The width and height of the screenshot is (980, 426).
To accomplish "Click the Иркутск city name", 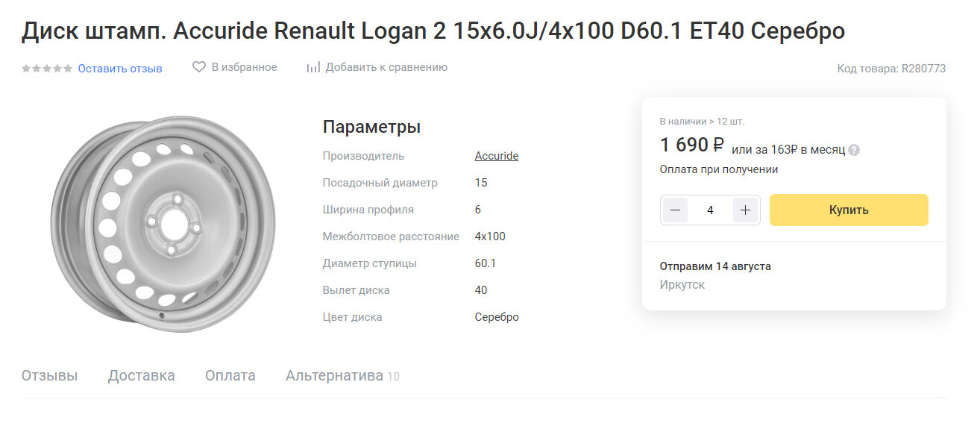I will point(682,284).
